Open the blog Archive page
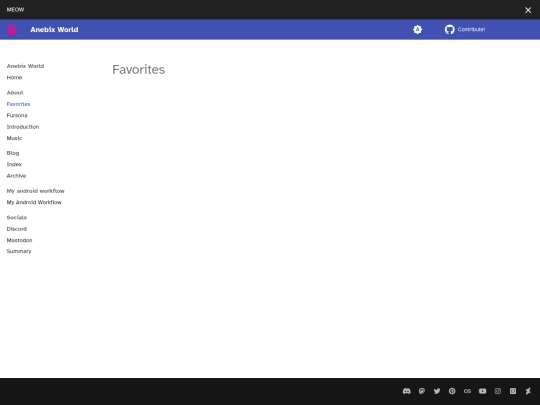Viewport: 540px width, 405px height. pos(16,176)
